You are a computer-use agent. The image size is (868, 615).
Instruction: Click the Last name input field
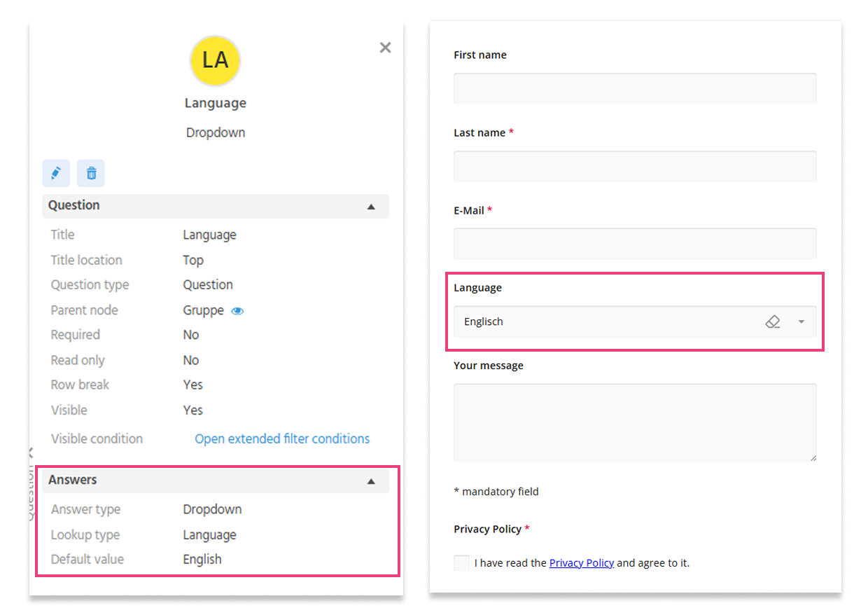(635, 166)
